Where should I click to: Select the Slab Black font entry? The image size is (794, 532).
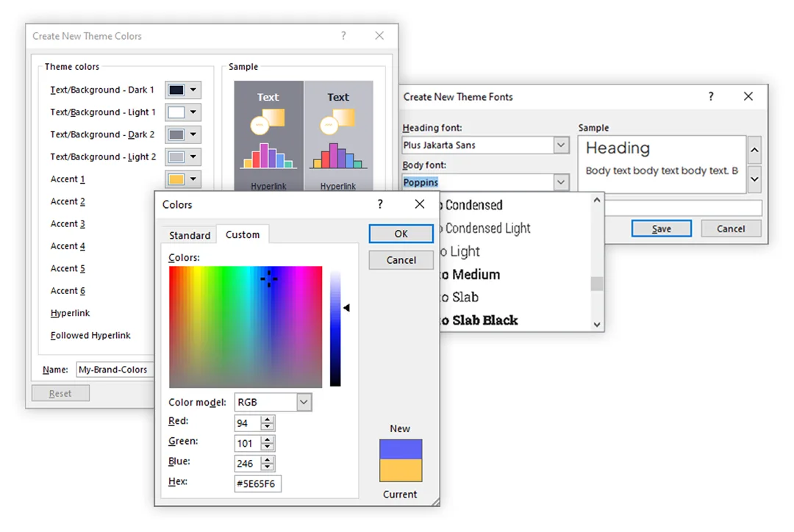pos(515,320)
